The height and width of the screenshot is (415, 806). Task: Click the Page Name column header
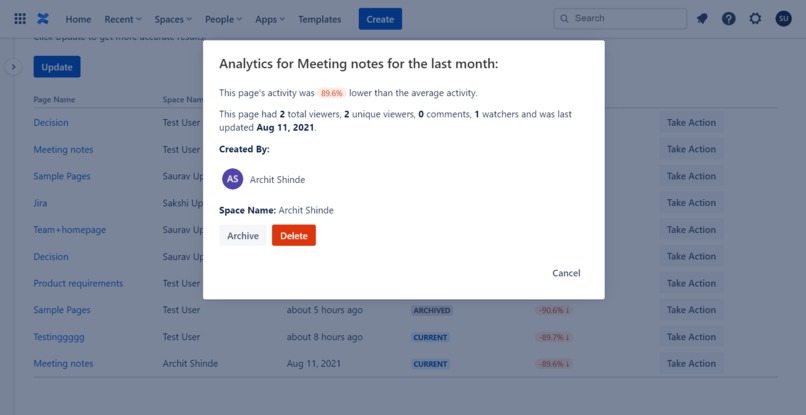click(54, 100)
